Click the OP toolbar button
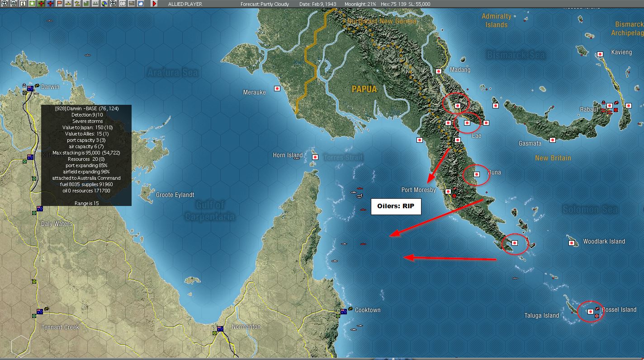This screenshot has height=360, width=644. (x=123, y=4)
